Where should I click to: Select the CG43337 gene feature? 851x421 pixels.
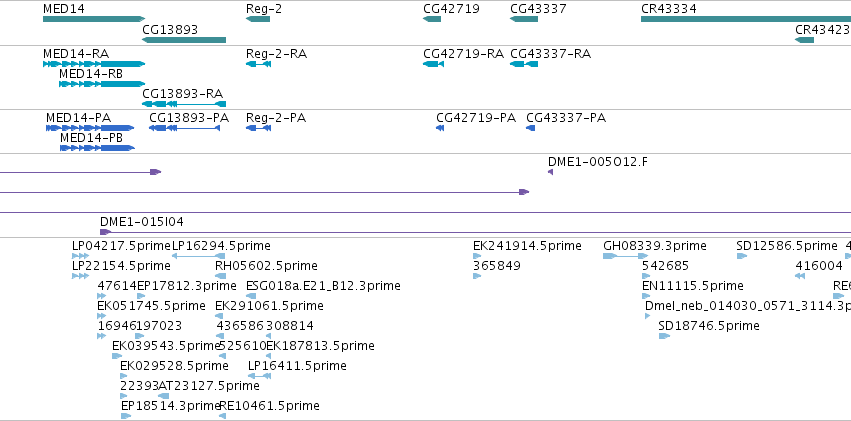tap(524, 20)
